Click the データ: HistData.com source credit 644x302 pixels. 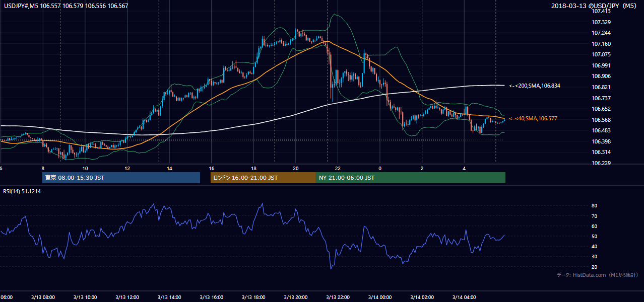pyautogui.click(x=597, y=275)
